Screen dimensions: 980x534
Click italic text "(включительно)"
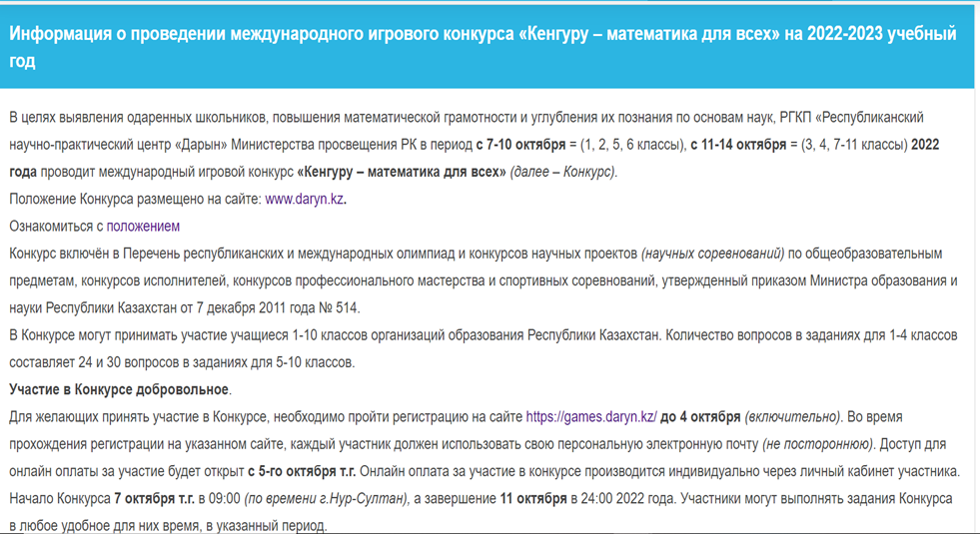click(793, 416)
